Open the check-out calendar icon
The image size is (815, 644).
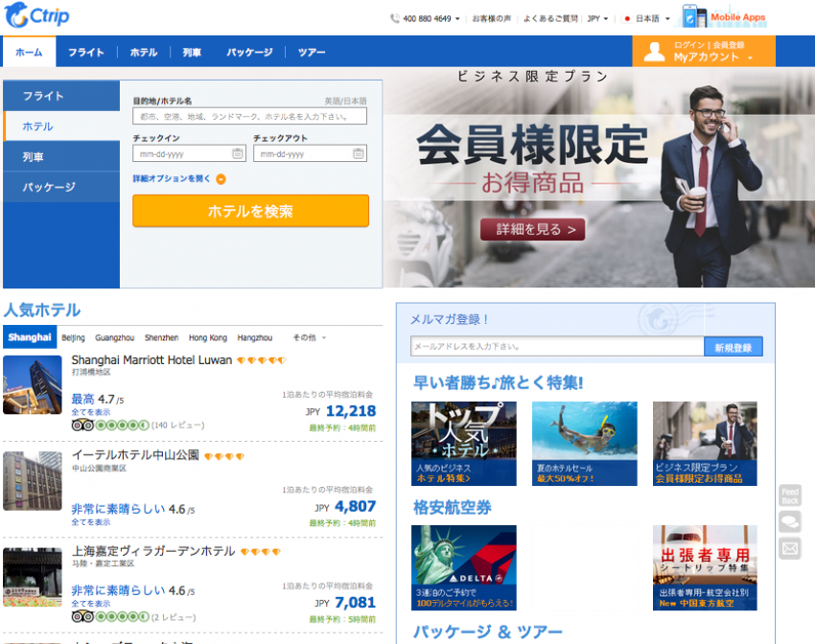[358, 153]
